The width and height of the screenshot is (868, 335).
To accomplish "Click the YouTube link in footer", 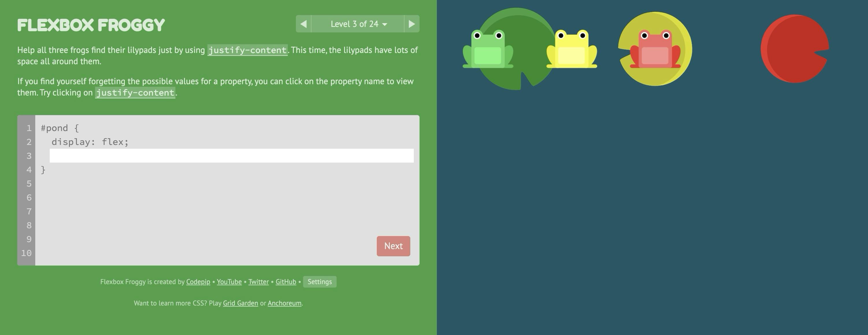I will point(229,281).
